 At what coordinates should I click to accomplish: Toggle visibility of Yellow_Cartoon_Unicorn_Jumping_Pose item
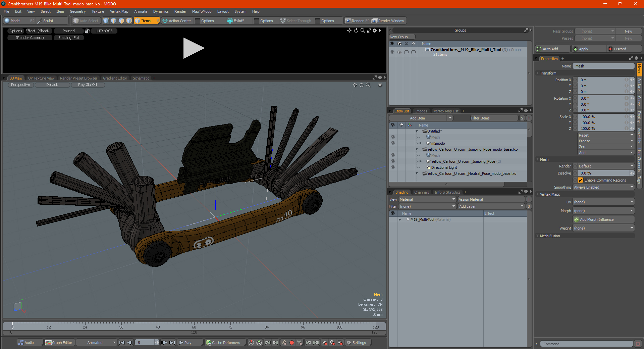coord(392,161)
